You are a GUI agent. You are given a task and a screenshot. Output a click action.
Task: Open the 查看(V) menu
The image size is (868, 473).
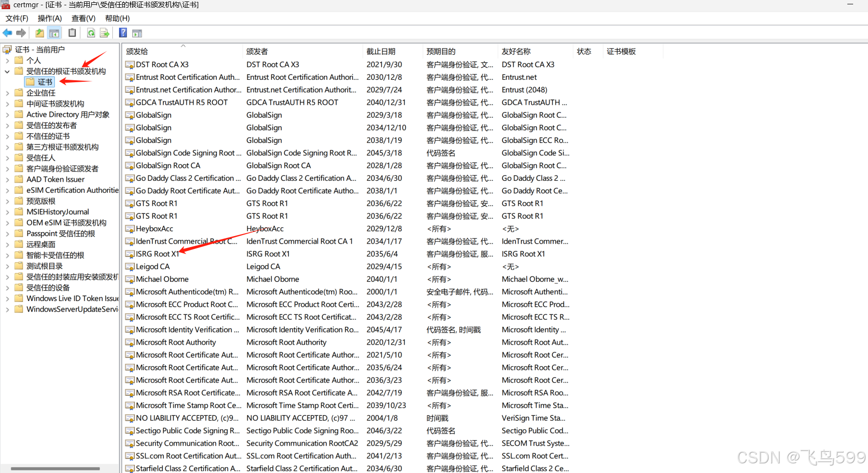[84, 18]
